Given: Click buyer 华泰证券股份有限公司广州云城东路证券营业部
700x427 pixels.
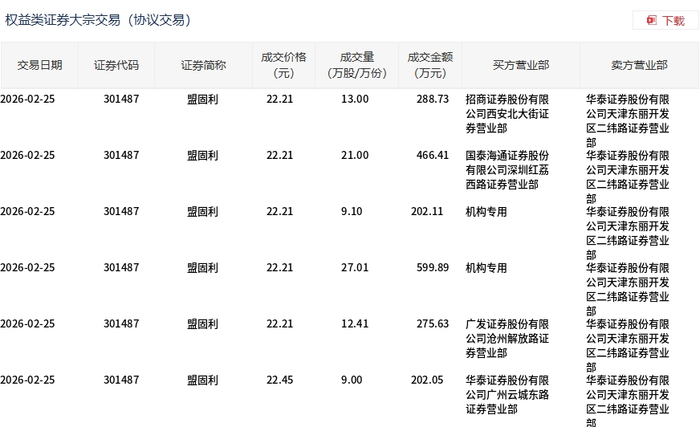Looking at the screenshot, I should (x=507, y=395).
